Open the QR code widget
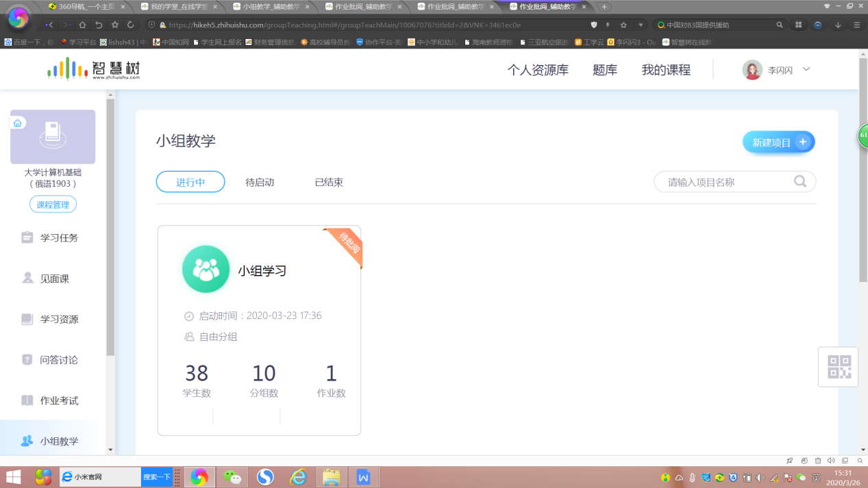The width and height of the screenshot is (868, 488). (839, 367)
